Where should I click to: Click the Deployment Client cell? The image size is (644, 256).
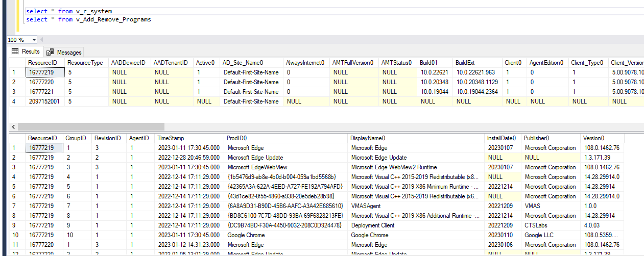click(417, 225)
